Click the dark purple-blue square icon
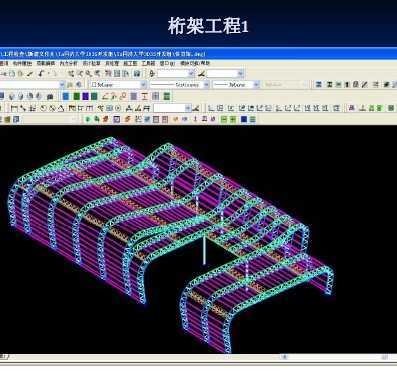Screen dimensions: 397x371 (x=85, y=96)
